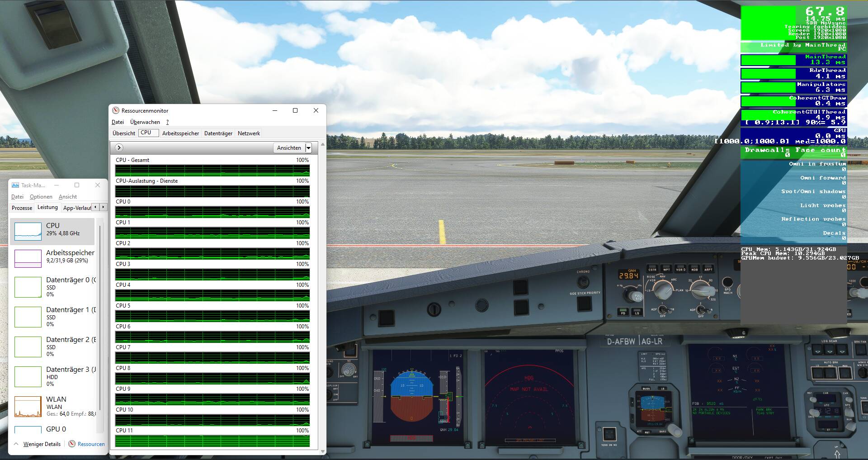Click the Task Manager title bar icon

pos(15,185)
